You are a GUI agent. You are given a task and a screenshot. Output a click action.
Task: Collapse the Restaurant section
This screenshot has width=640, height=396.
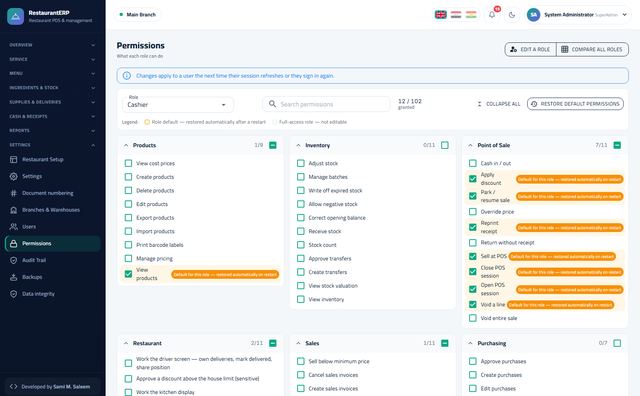tap(126, 343)
